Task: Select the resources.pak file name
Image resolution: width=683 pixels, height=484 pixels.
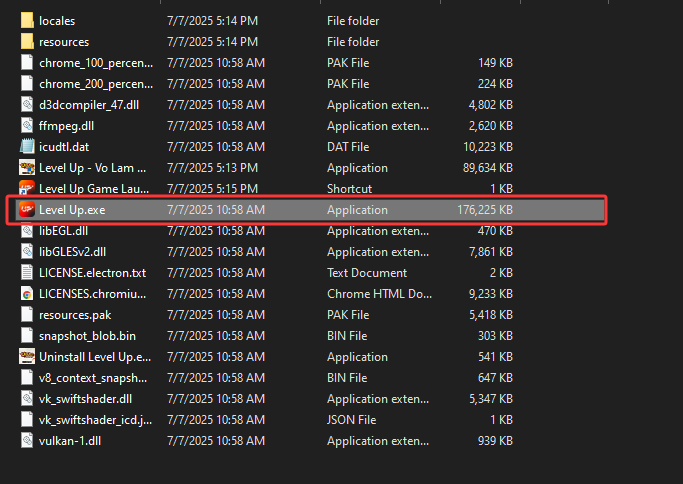Action: (x=75, y=315)
